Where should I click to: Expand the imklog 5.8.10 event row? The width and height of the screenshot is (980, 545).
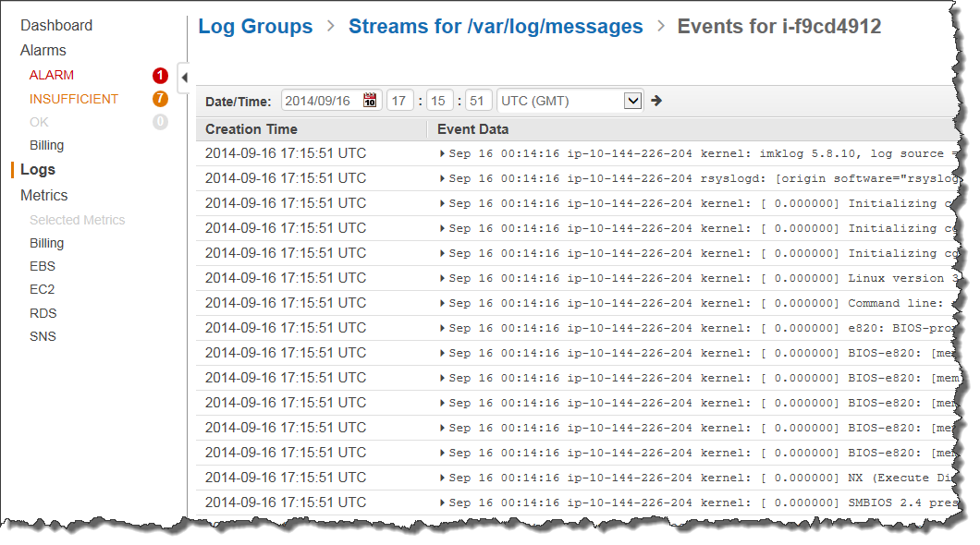tap(442, 153)
